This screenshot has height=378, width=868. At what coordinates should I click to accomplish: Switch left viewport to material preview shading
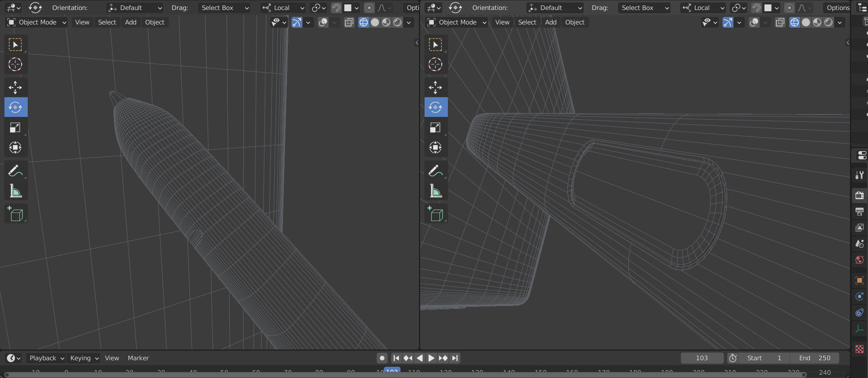coord(386,22)
